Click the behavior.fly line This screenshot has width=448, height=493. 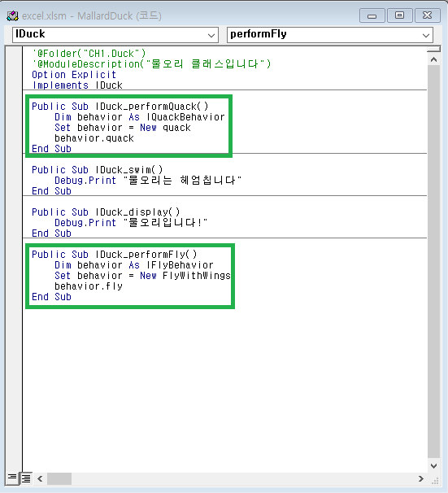89,286
